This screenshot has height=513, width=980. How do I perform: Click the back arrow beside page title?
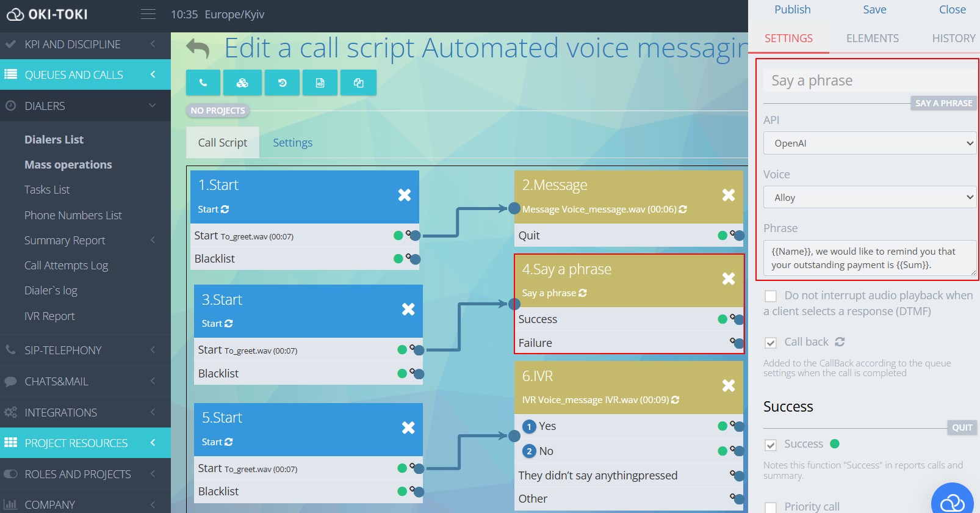(x=198, y=48)
